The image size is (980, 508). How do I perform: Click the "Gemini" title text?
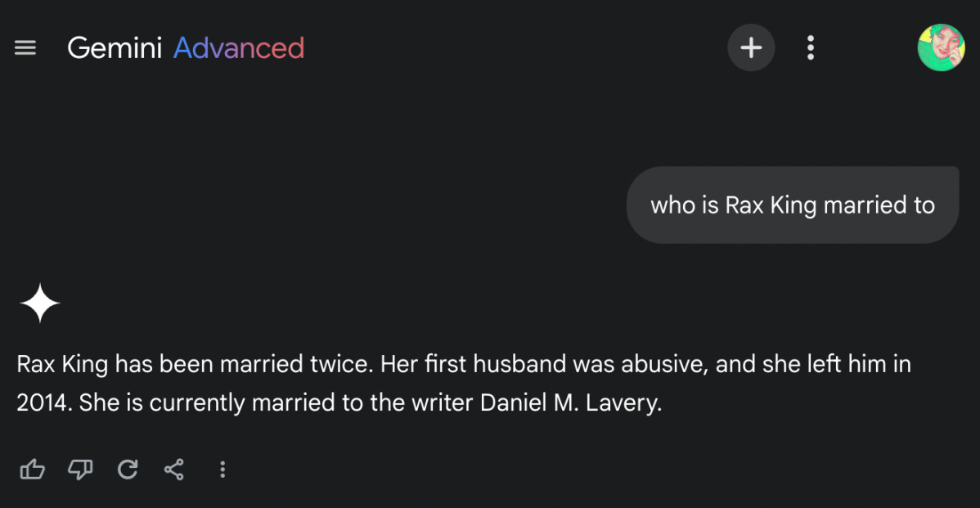(115, 48)
